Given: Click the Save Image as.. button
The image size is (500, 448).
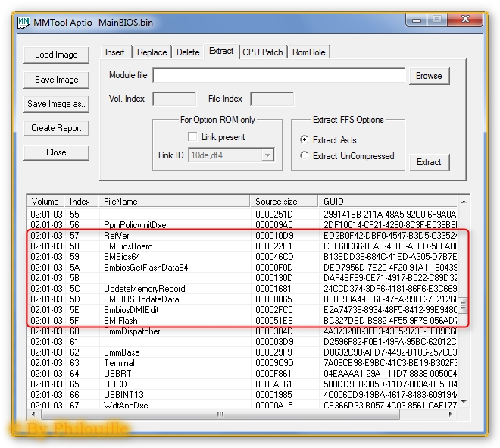Looking at the screenshot, I should 57,104.
